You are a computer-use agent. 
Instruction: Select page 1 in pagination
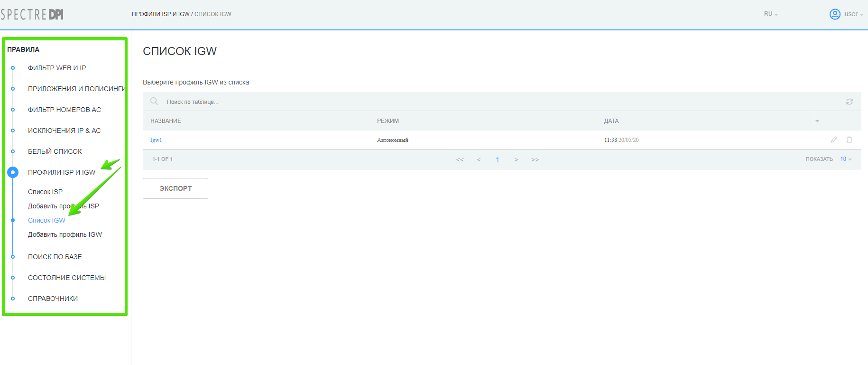click(x=497, y=159)
